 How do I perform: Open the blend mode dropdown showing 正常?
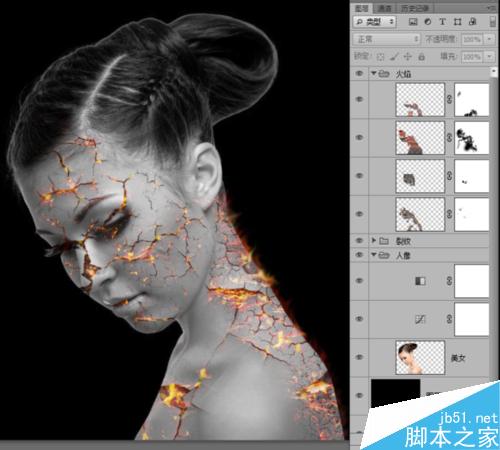point(387,39)
